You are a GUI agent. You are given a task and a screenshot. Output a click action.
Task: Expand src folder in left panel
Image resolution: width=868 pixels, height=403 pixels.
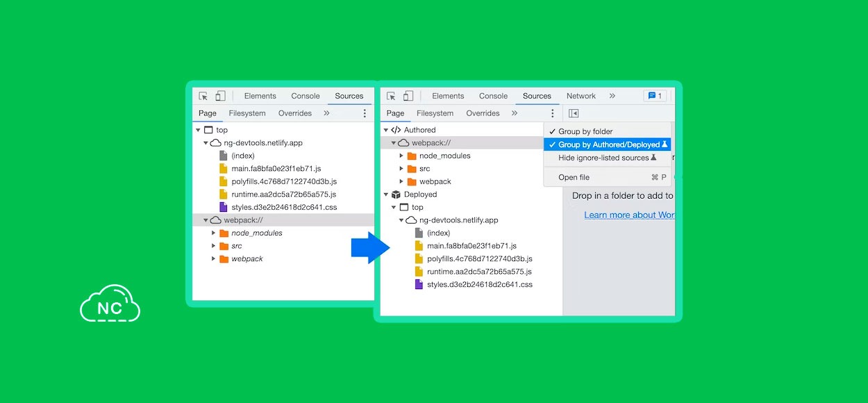tap(214, 246)
